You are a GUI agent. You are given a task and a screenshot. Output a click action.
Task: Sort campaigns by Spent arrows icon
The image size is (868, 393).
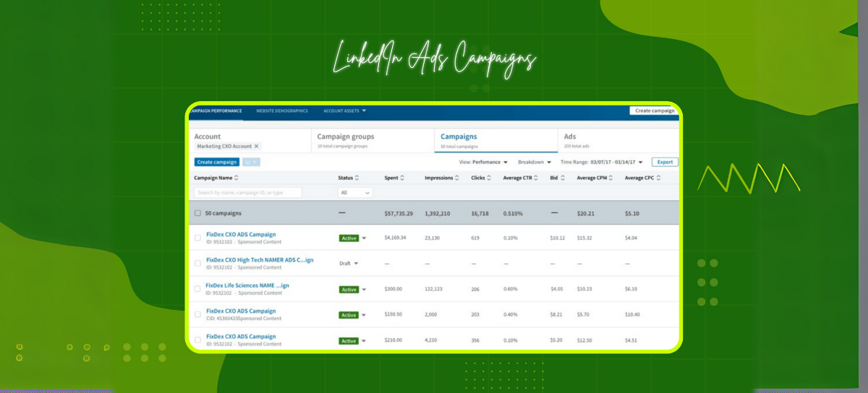pos(402,178)
